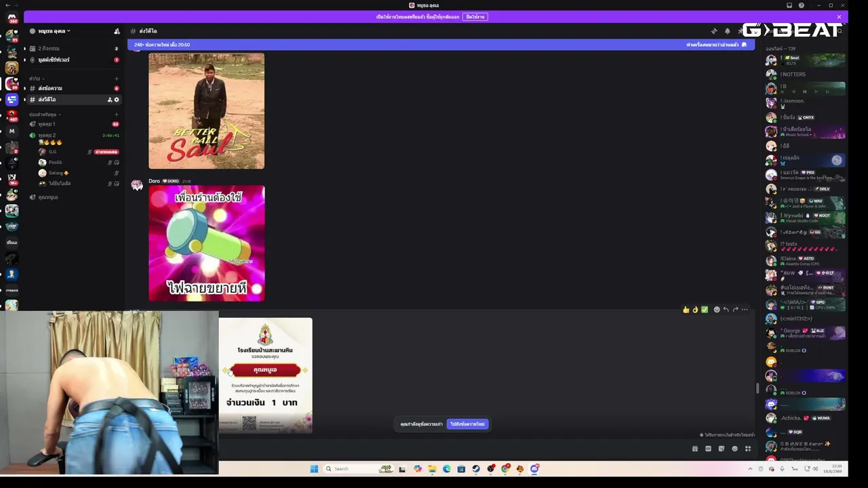The width and height of the screenshot is (868, 488).
Task: Click the Windows Start button
Action: point(314,469)
